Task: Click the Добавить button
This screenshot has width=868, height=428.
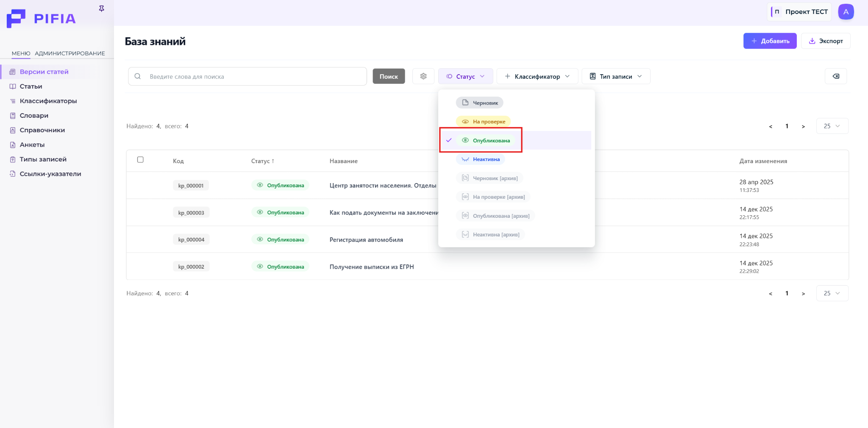Action: (770, 41)
